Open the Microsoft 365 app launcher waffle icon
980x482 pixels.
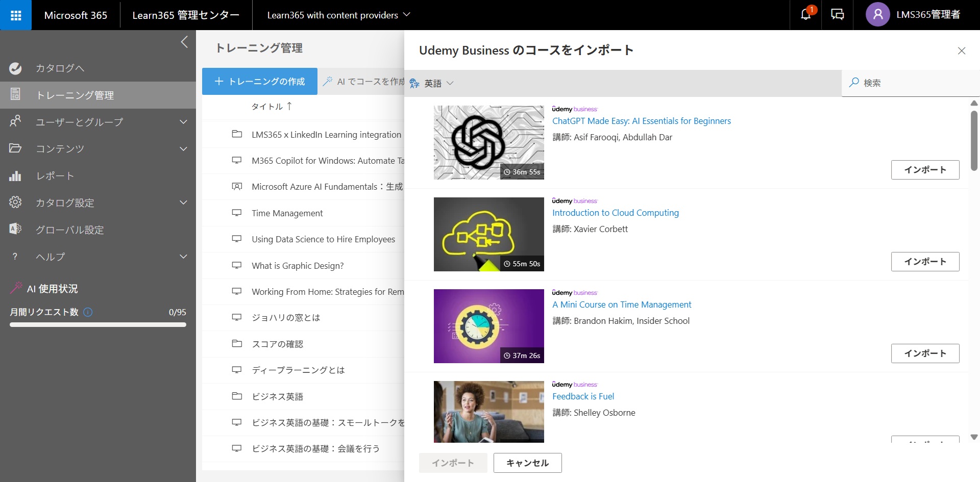pyautogui.click(x=16, y=15)
